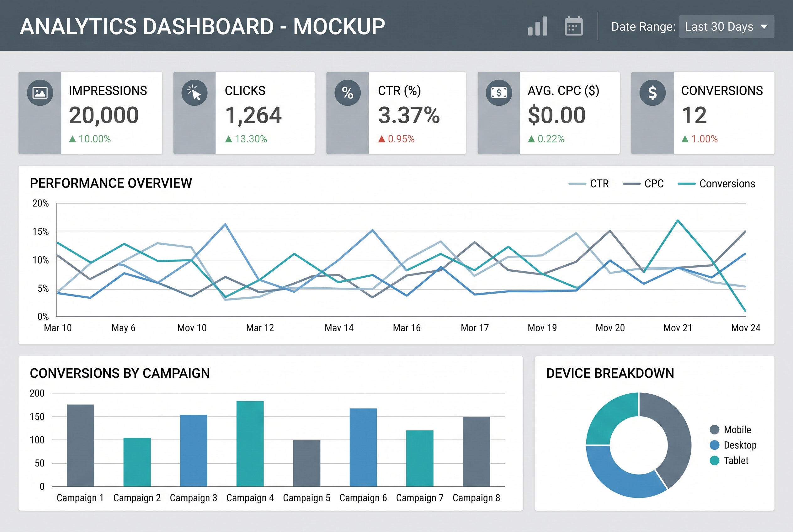Screen dimensions: 793x532
Task: Click the 10.00% impressions change indicator
Action: click(x=90, y=139)
